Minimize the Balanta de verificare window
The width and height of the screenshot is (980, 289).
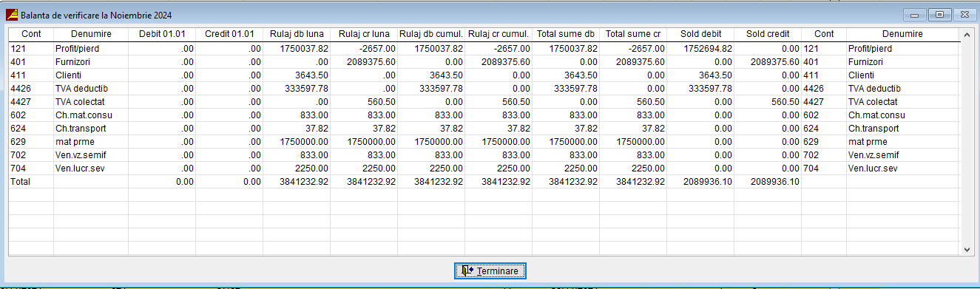914,14
